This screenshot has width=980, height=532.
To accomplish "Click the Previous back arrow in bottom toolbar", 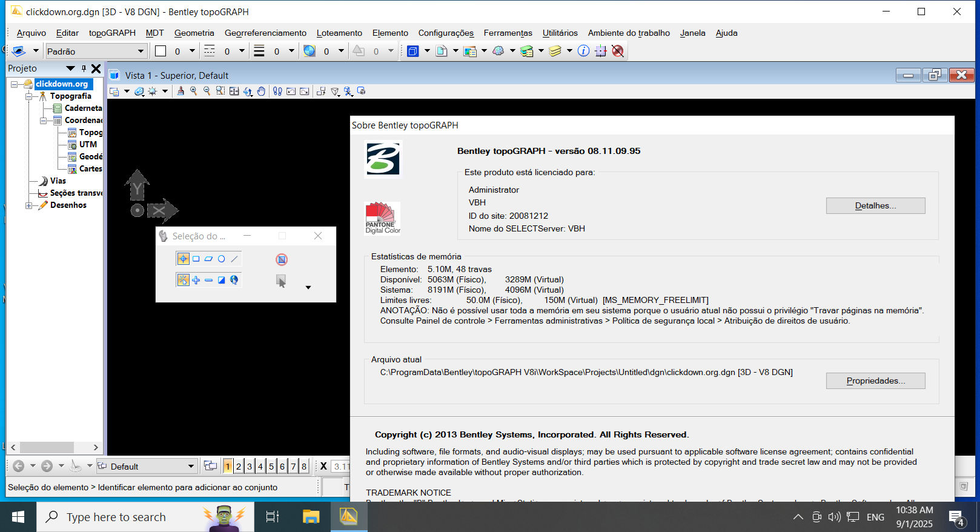I will (x=18, y=466).
